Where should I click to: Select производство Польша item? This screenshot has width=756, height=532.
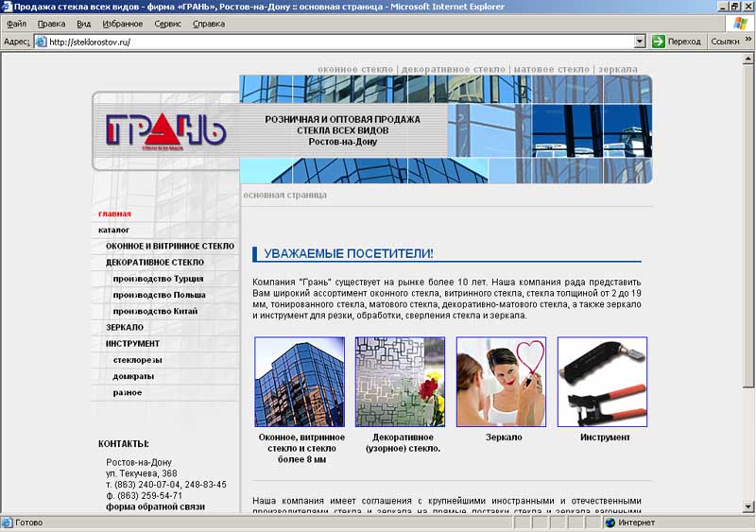click(x=159, y=295)
